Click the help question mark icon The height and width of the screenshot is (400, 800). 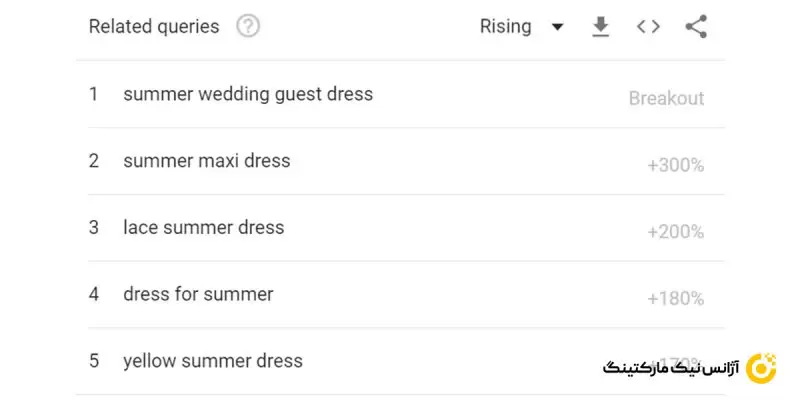pyautogui.click(x=248, y=27)
